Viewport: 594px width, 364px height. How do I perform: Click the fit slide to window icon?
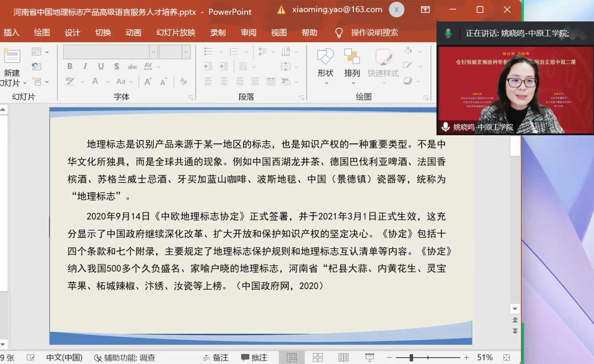pyautogui.click(x=507, y=357)
